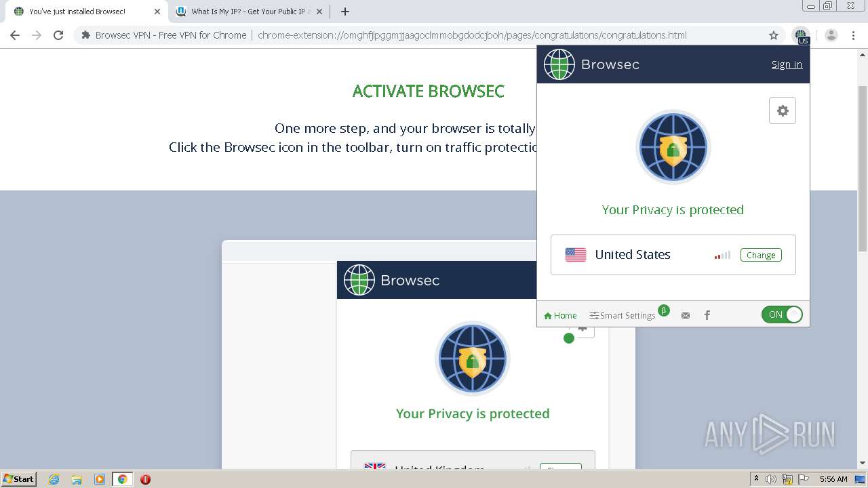The height and width of the screenshot is (488, 868).
Task: Click the United States country label
Action: (x=633, y=255)
